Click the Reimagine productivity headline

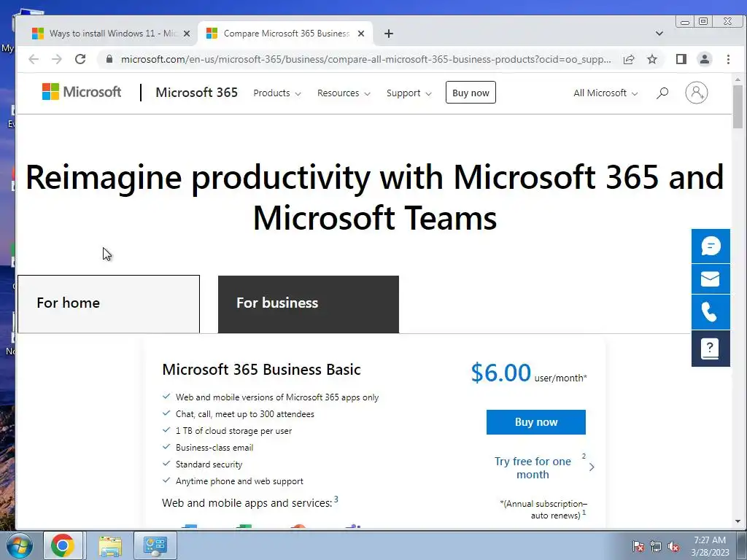click(x=374, y=197)
